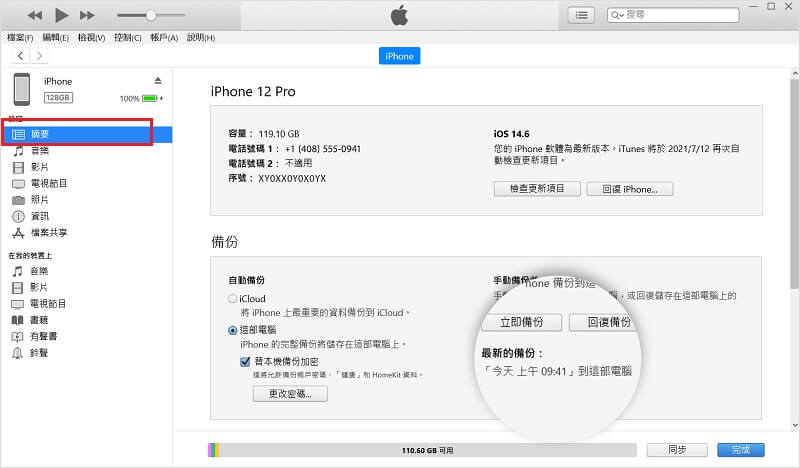Click the scrollbar up arrow
Screen dimensions: 800x468
[794, 74]
